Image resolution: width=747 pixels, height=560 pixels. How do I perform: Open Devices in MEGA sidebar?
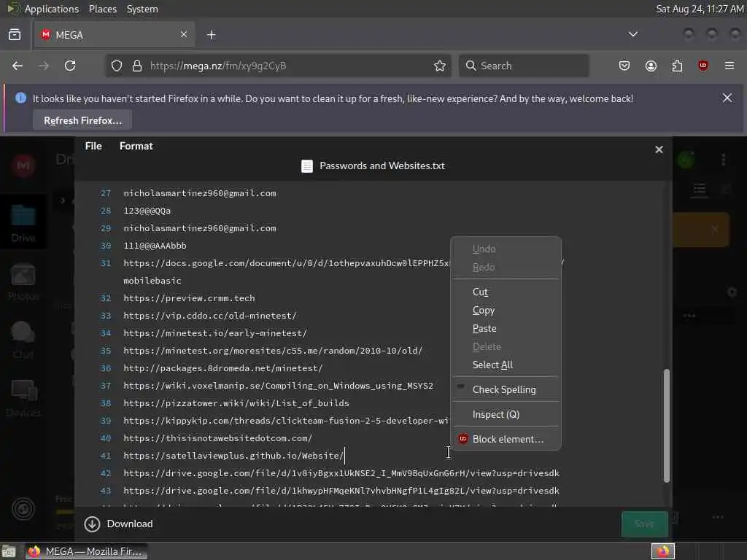coord(23,399)
